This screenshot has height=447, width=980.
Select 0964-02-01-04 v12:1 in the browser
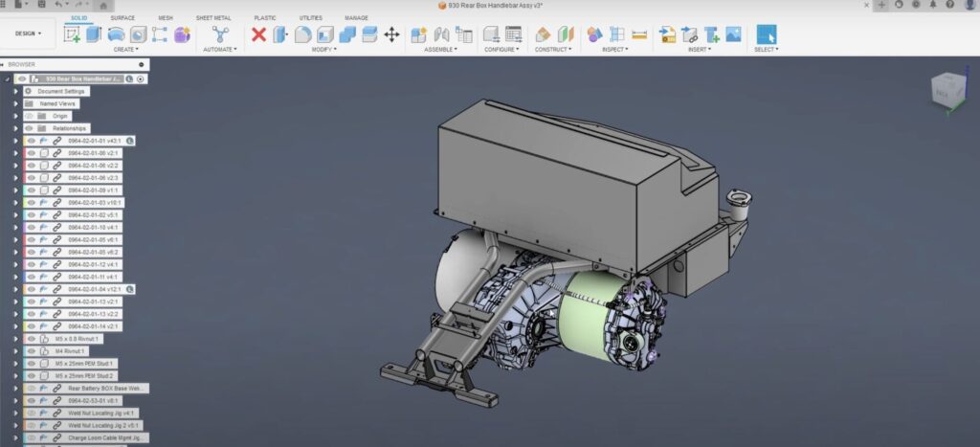click(93, 289)
